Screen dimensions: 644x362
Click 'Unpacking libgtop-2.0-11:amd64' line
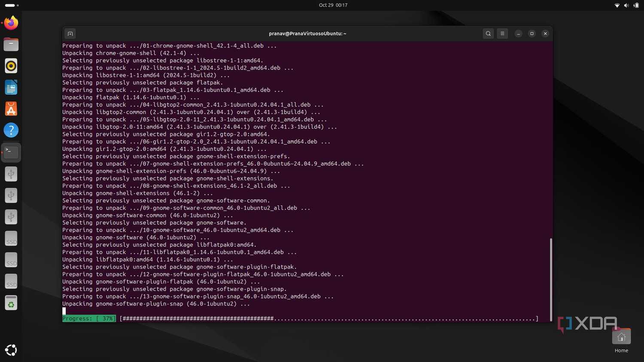[200, 127]
